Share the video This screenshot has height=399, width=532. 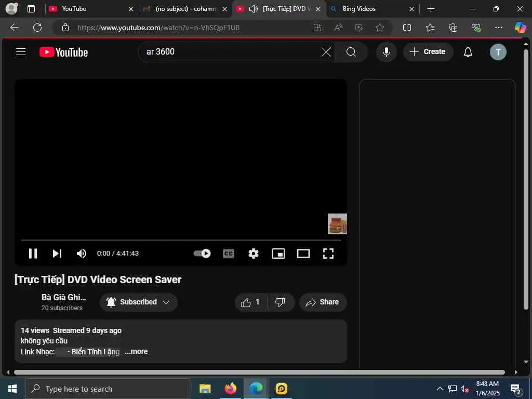click(323, 302)
